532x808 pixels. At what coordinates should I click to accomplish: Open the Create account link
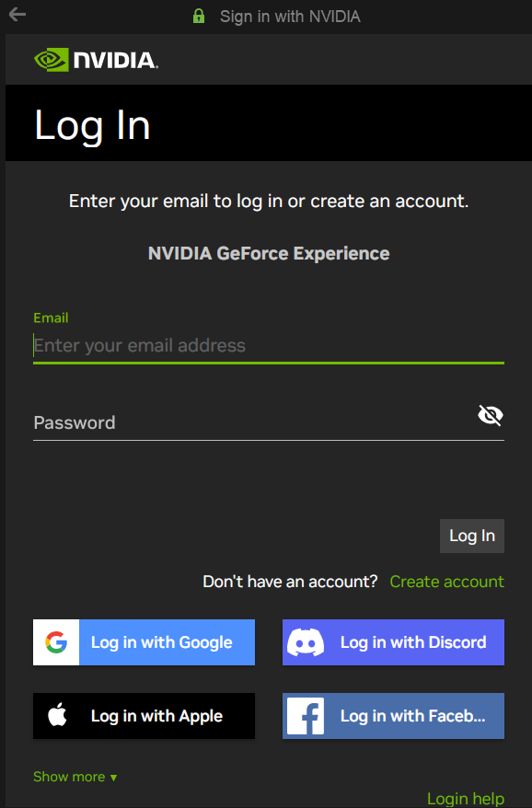click(447, 582)
